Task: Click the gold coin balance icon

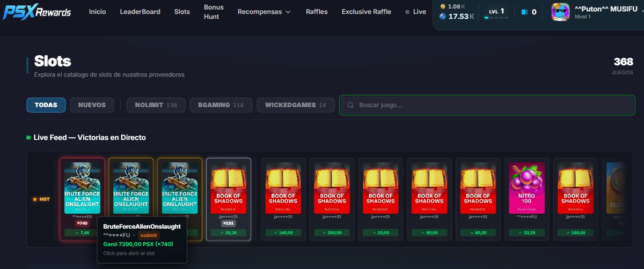Action: tap(443, 6)
